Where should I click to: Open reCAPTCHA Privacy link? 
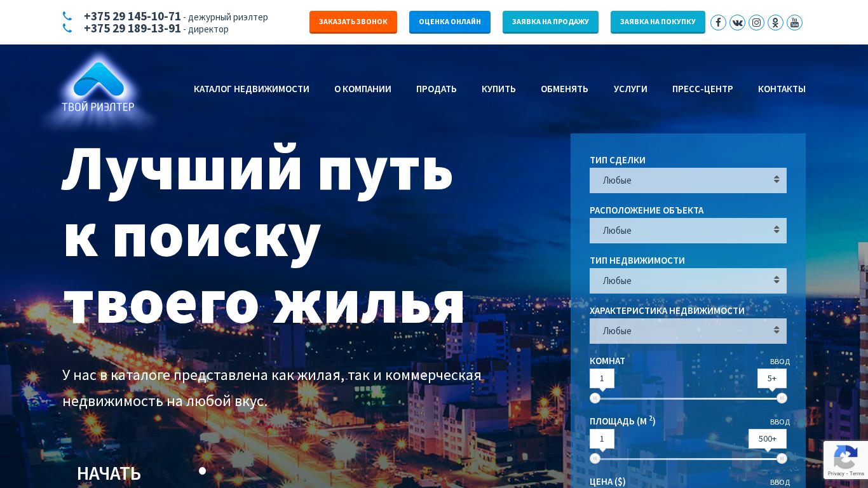tap(836, 473)
